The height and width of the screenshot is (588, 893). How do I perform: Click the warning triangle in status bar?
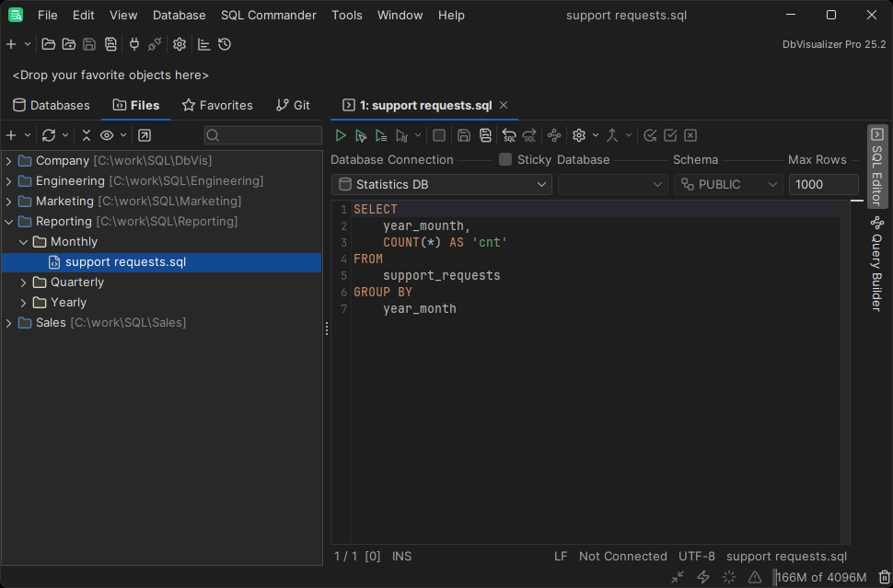tap(755, 577)
